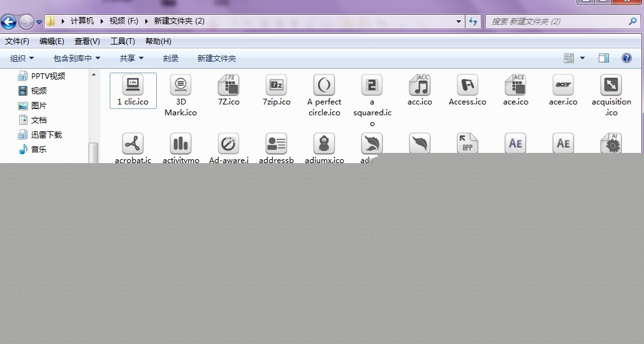
Task: Go back with the blue Back arrow
Action: tap(8, 22)
